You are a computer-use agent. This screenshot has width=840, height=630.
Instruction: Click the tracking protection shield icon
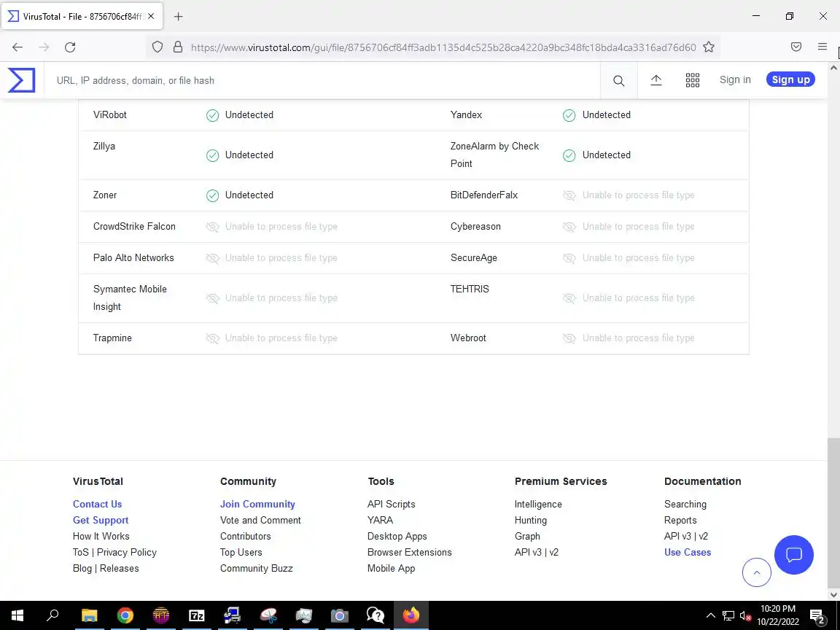coord(157,47)
